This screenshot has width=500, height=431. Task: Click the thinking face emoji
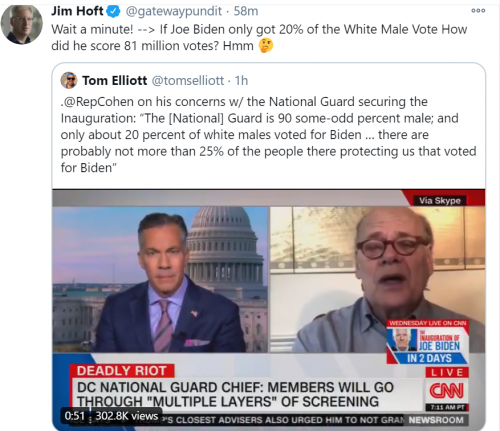click(266, 46)
